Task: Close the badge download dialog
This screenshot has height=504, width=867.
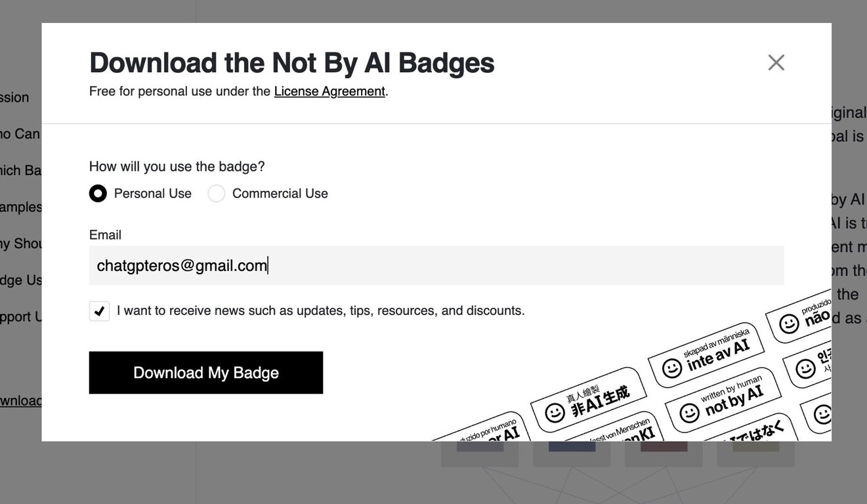Action: coord(776,62)
